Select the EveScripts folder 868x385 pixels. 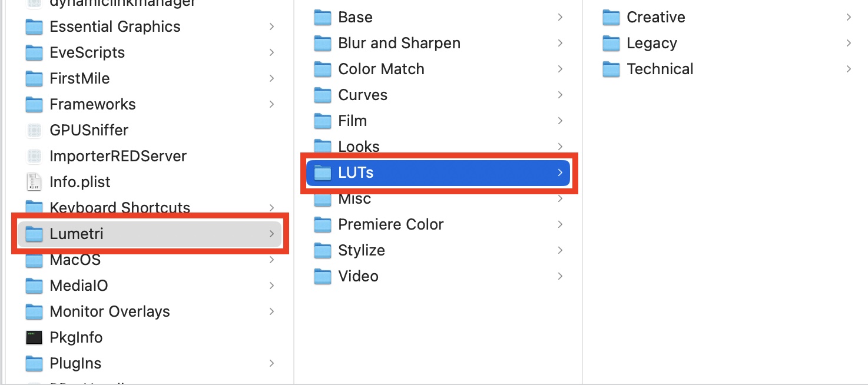point(87,52)
